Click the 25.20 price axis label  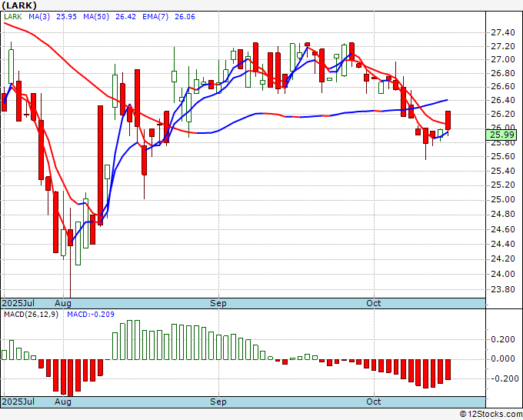pos(503,185)
